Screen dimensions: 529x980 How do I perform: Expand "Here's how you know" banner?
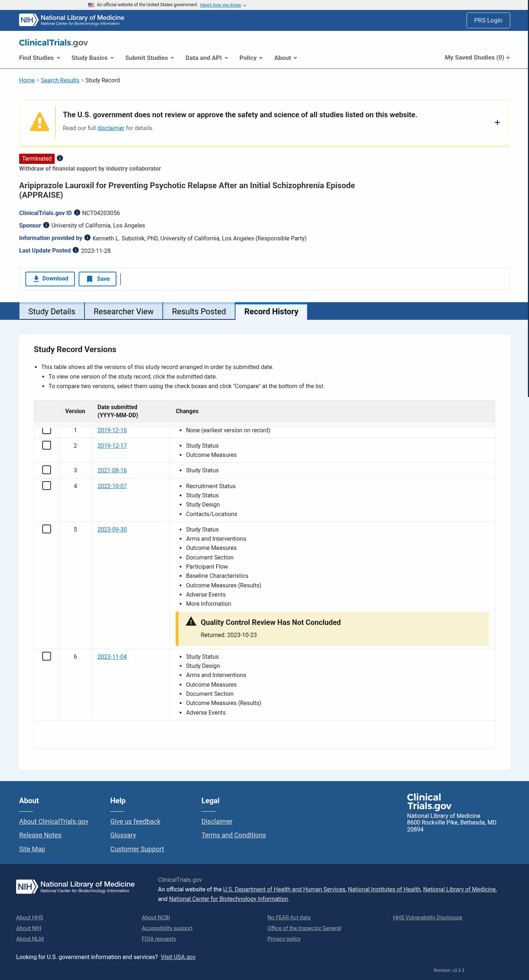click(x=223, y=5)
